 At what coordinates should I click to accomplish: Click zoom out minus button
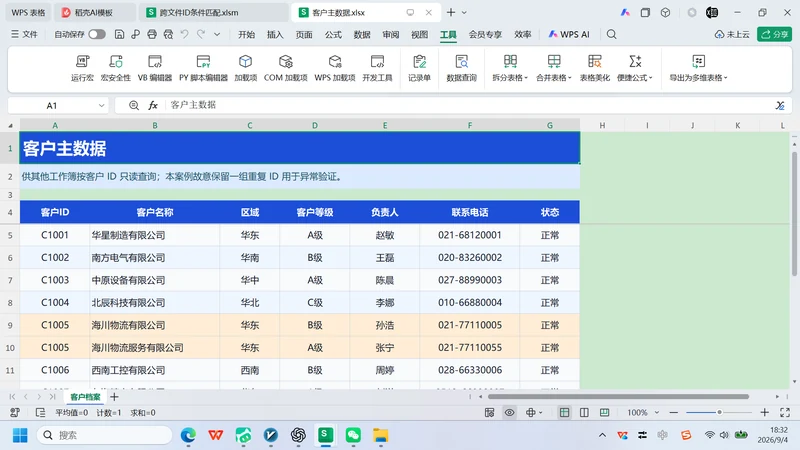[x=673, y=412]
